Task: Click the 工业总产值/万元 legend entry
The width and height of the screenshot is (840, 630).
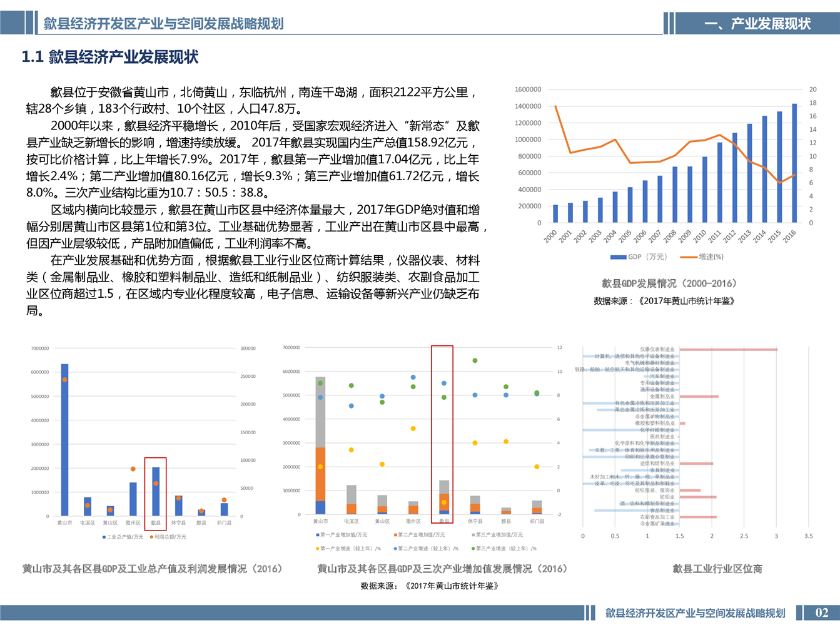Action: 123,537
